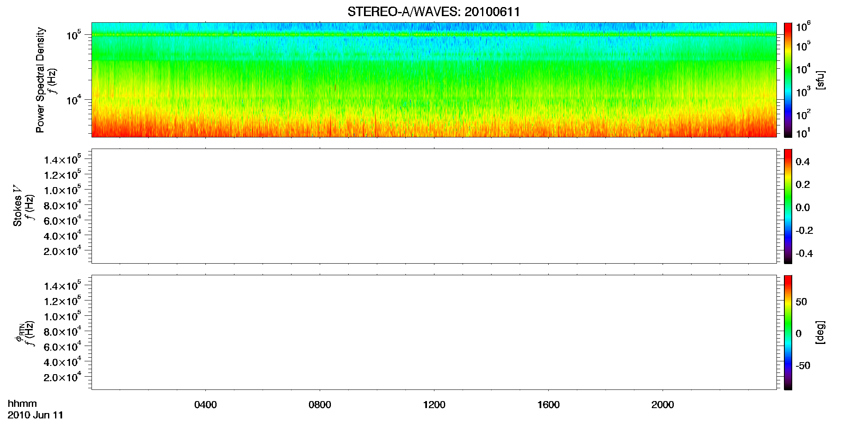Click the [deg] unit label

tap(820, 332)
